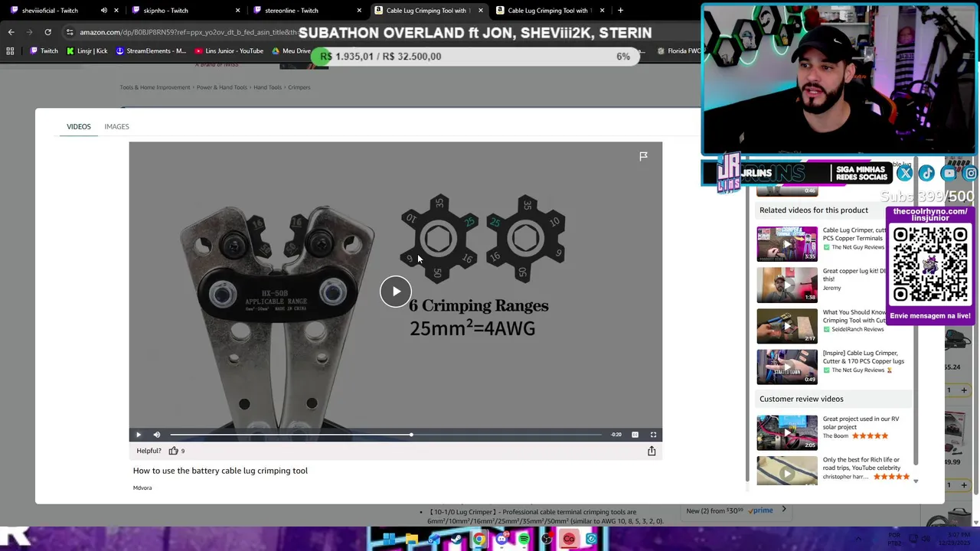Open the Twitch bookmark

pos(43,51)
